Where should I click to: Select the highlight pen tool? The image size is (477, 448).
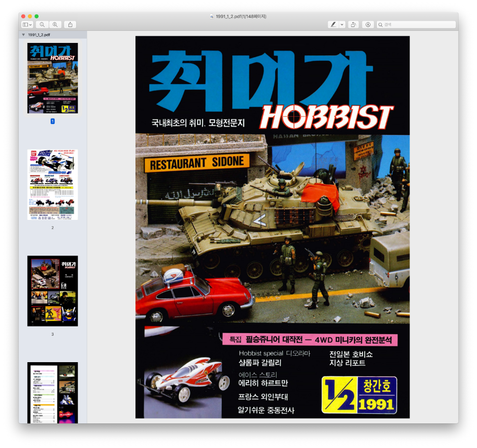pos(333,25)
